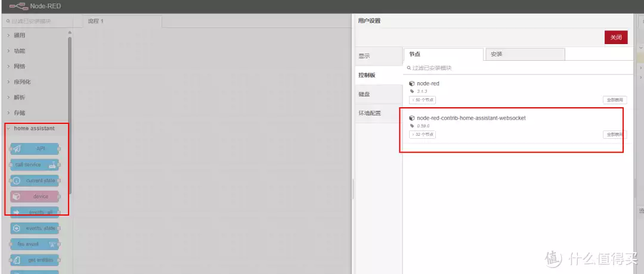Image resolution: width=644 pixels, height=274 pixels.
Task: Select the current state node
Action: tap(35, 180)
